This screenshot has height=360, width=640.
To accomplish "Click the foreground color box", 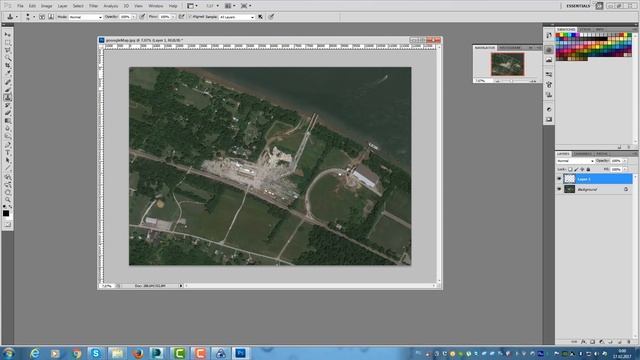I will 6,213.
